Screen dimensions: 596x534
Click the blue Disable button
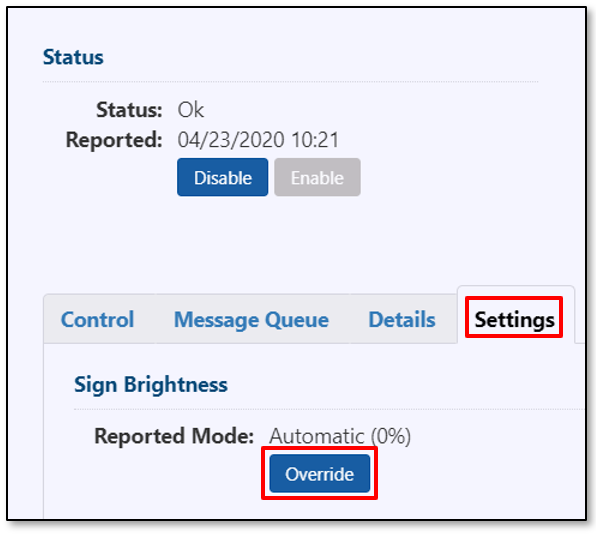pos(222,177)
